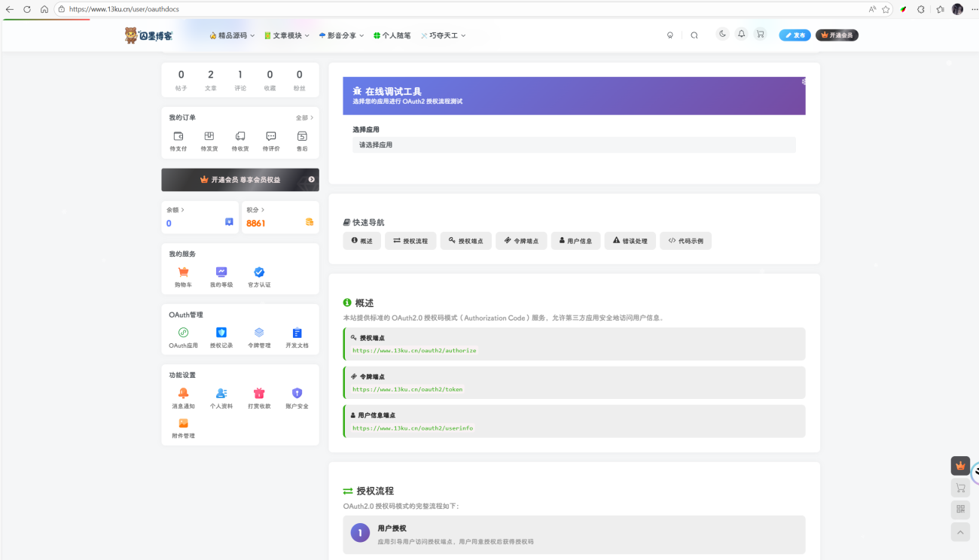
Task: Expand the 精品源码 navigation menu
Action: click(232, 35)
